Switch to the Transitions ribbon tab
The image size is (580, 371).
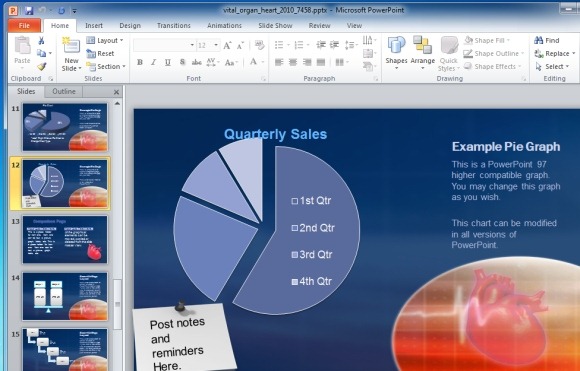pyautogui.click(x=173, y=26)
